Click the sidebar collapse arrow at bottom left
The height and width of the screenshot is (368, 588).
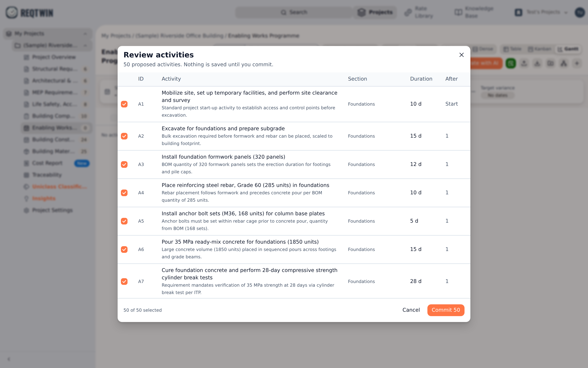click(9, 359)
